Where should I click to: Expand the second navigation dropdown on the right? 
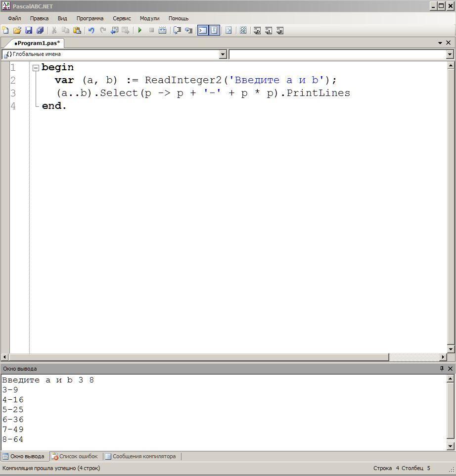(x=450, y=54)
